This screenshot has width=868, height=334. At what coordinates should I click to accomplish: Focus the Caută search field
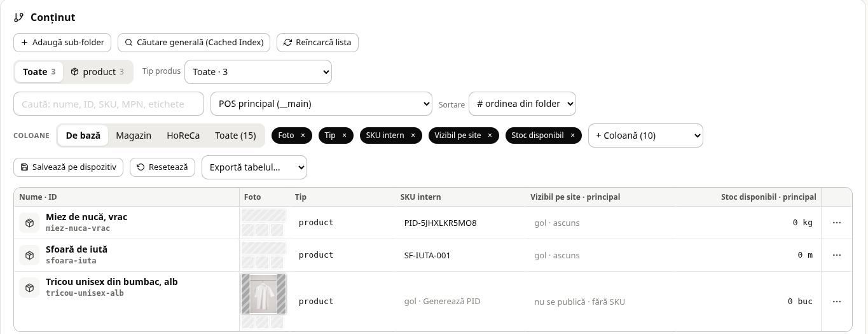[109, 104]
